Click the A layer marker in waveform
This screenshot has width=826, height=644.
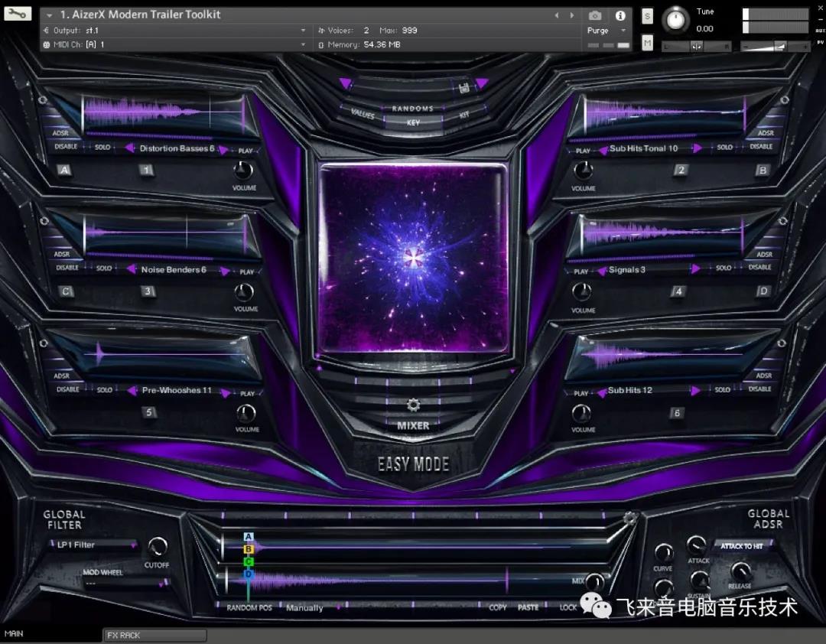[249, 537]
